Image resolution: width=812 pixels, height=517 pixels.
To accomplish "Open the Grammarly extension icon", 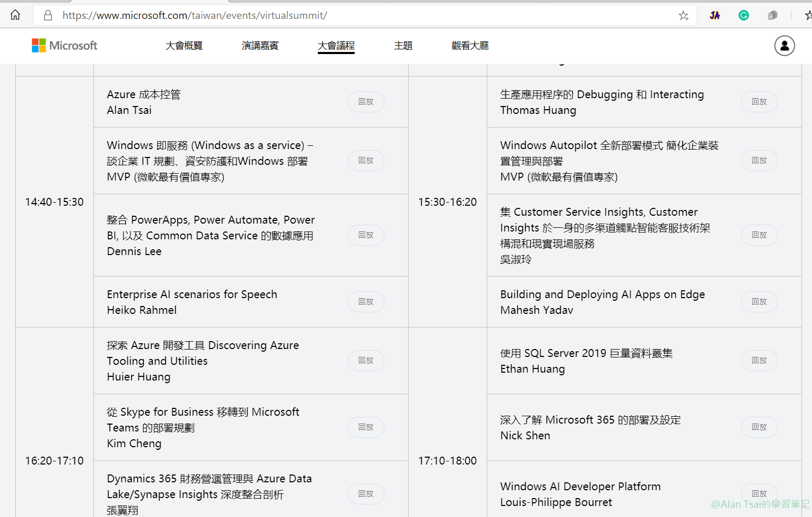I will [x=744, y=15].
